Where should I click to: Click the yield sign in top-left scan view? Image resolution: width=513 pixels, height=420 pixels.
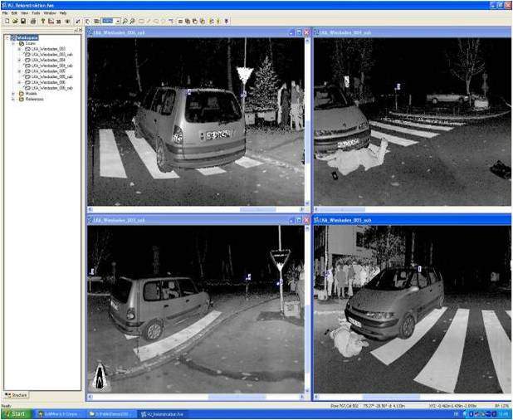pos(245,75)
